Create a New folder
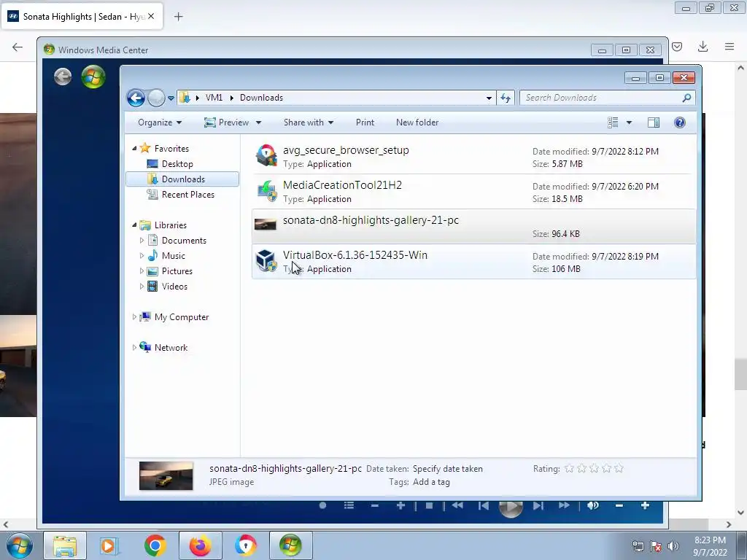747x560 pixels. [x=417, y=122]
